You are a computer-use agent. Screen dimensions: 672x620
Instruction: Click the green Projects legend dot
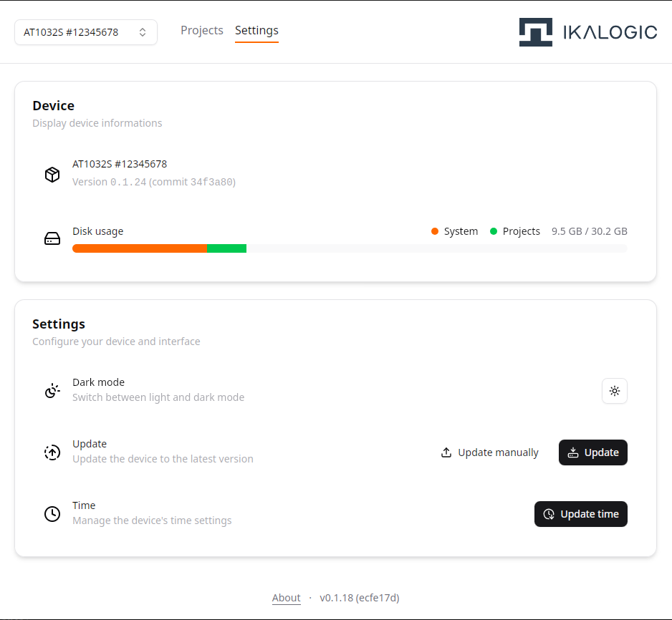(494, 231)
